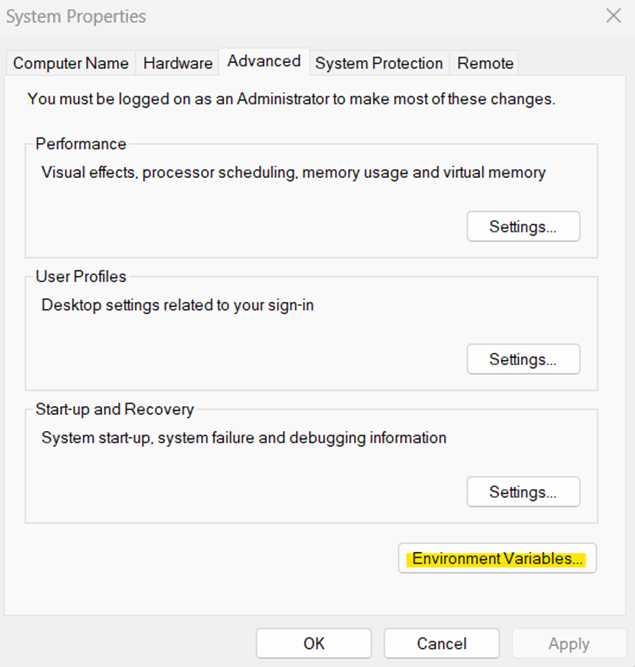Switch to the Computer Name tab
Image resolution: width=635 pixels, height=667 pixels.
tap(71, 63)
